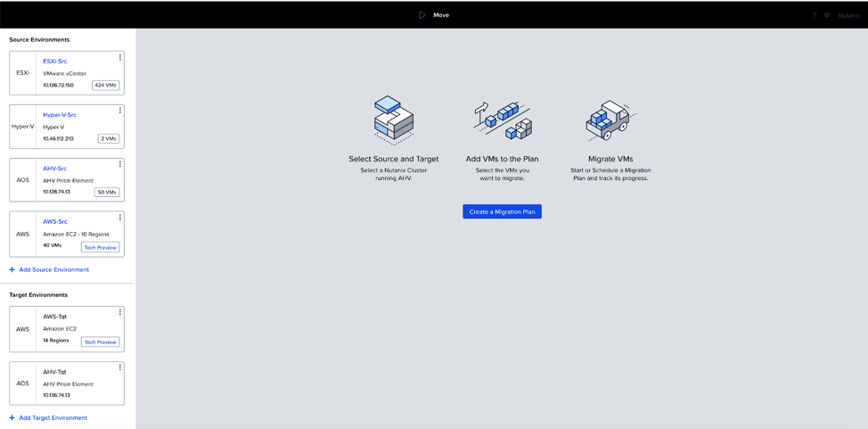
Task: Click the plus icon for Add Source Environment
Action: pos(12,269)
